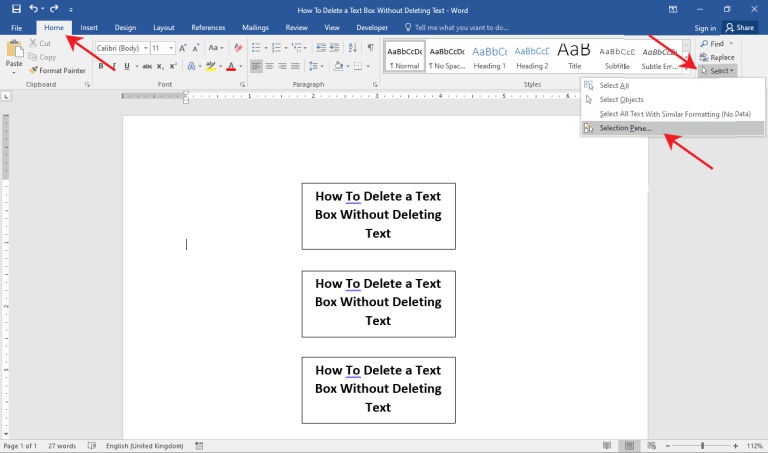Toggle Show/Hide paragraph marks
This screenshot has height=453, width=768.
pyautogui.click(x=371, y=48)
